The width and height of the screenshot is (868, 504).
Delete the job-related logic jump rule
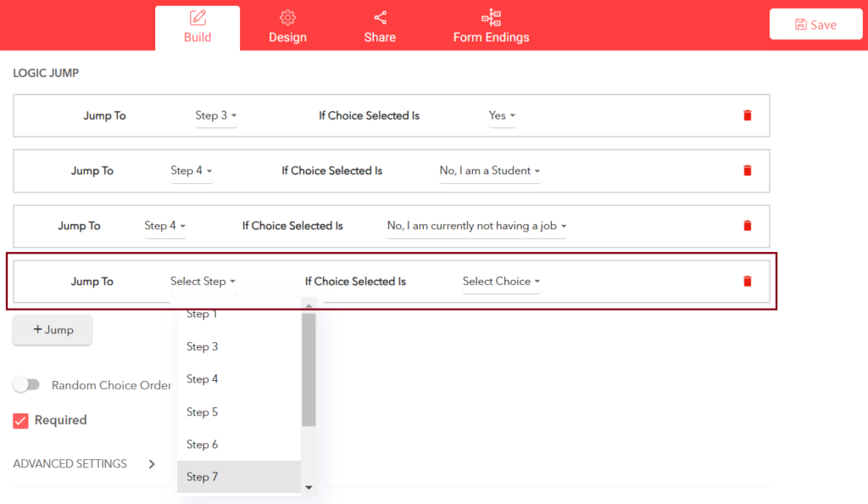tap(747, 226)
